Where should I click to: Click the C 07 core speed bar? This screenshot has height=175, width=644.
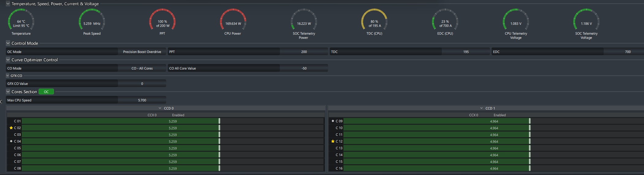(173, 162)
